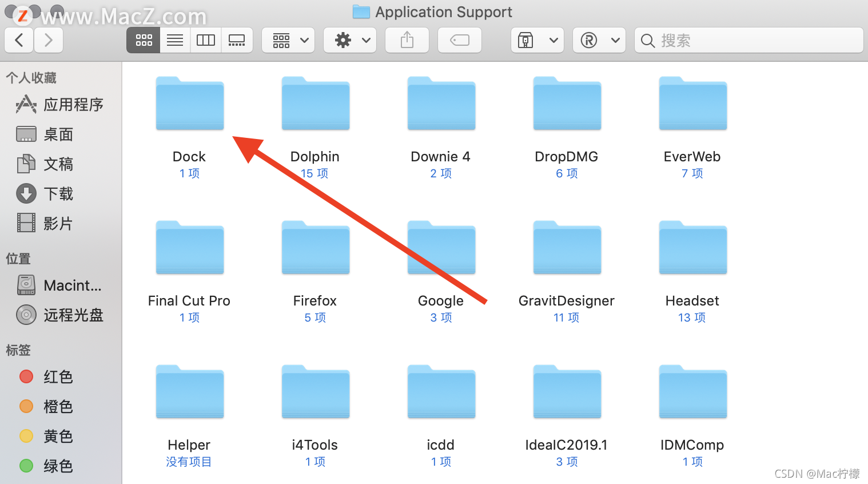
Task: Open the circled R toolbar dropdown
Action: coord(599,40)
